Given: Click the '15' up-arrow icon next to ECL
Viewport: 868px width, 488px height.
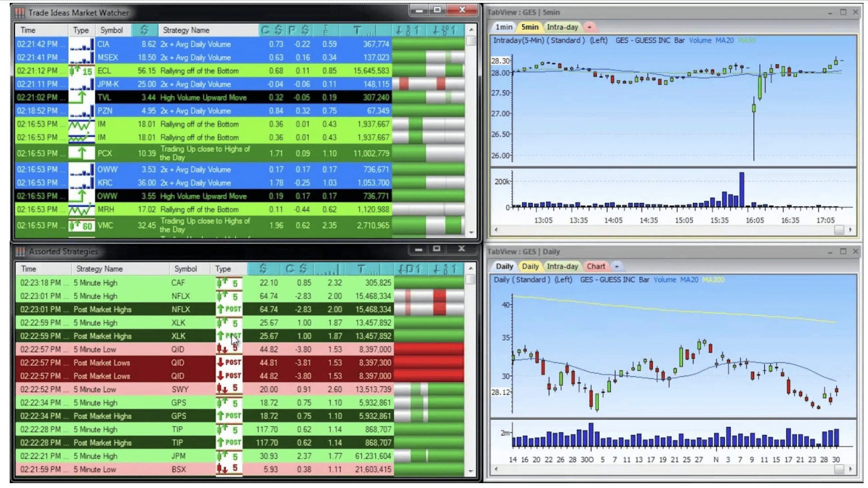Looking at the screenshot, I should pyautogui.click(x=81, y=70).
